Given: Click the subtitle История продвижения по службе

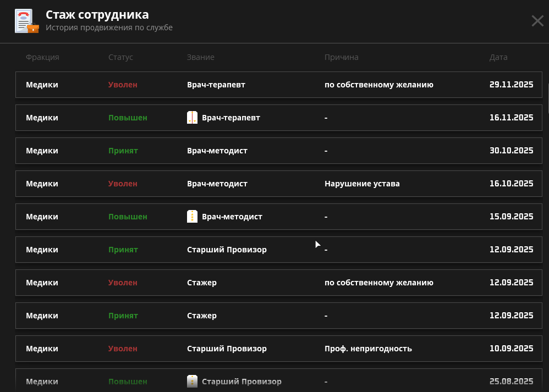Looking at the screenshot, I should [x=109, y=27].
